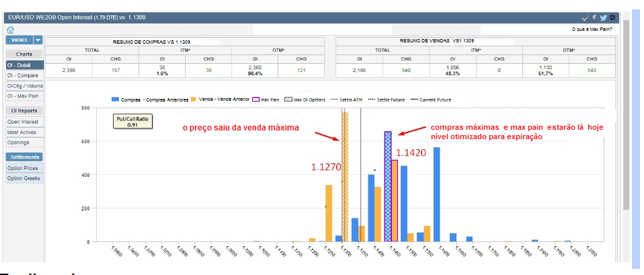644x275 pixels.
Task: Open the Openings report
Action: (25, 143)
